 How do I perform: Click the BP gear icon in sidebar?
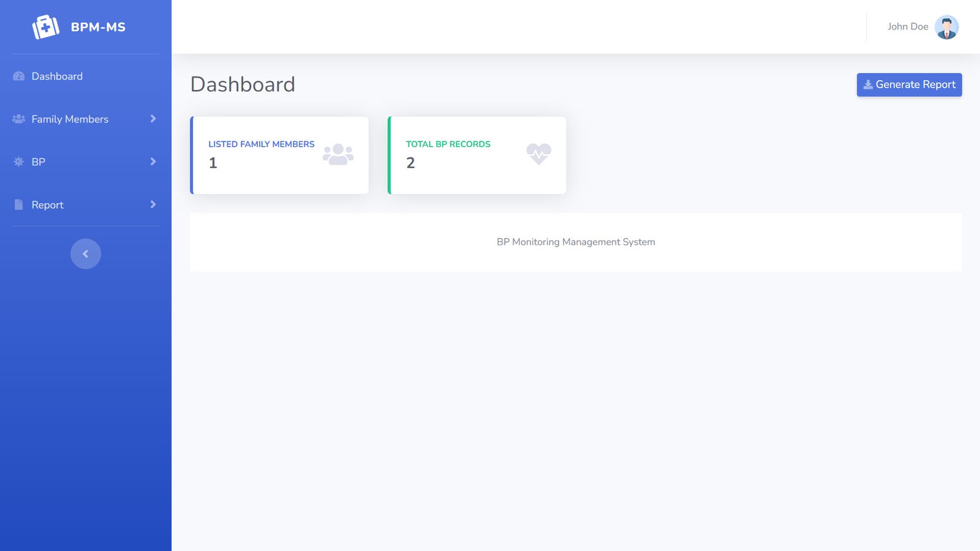[18, 162]
